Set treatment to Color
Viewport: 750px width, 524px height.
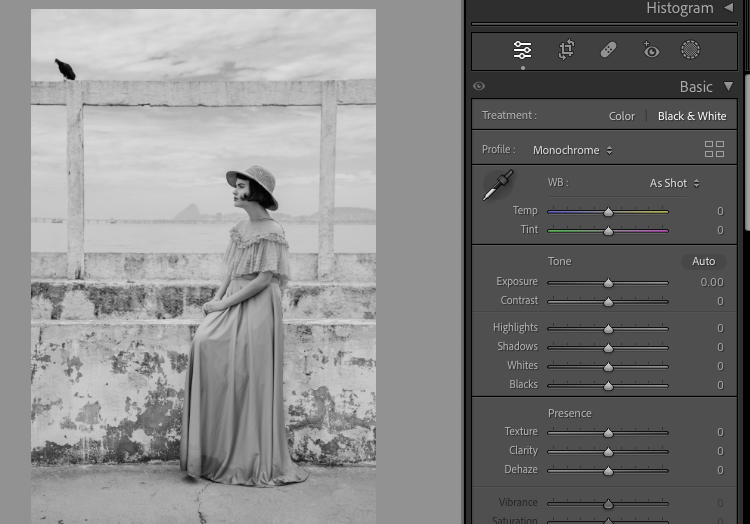[x=621, y=116]
